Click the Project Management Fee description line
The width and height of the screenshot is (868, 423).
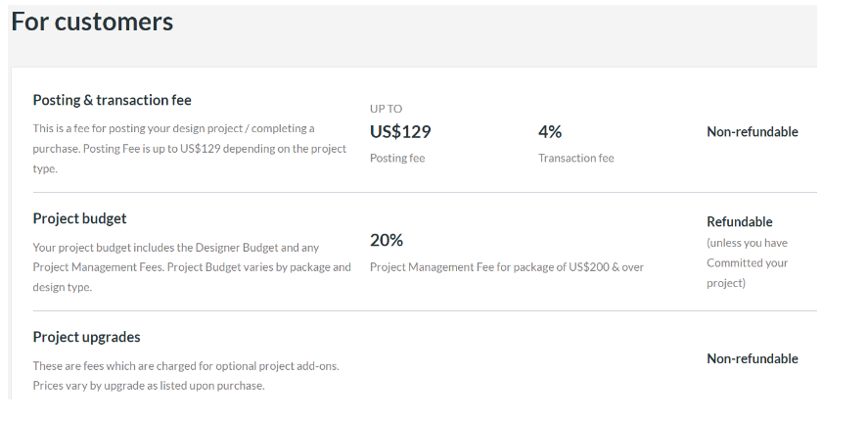coord(507,267)
